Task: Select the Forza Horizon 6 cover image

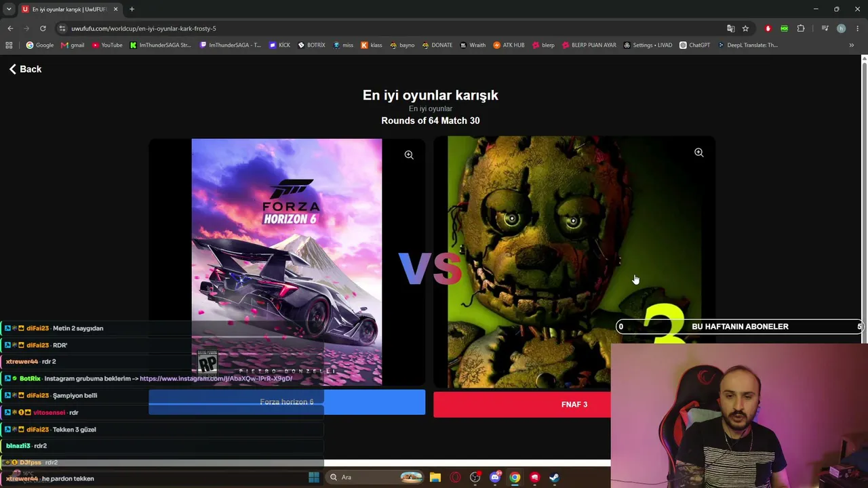Action: pyautogui.click(x=287, y=262)
